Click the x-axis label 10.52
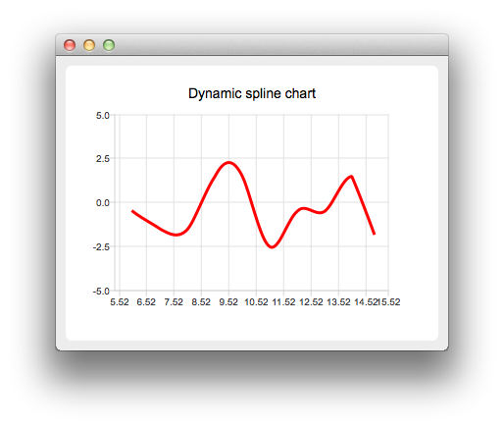 (256, 302)
